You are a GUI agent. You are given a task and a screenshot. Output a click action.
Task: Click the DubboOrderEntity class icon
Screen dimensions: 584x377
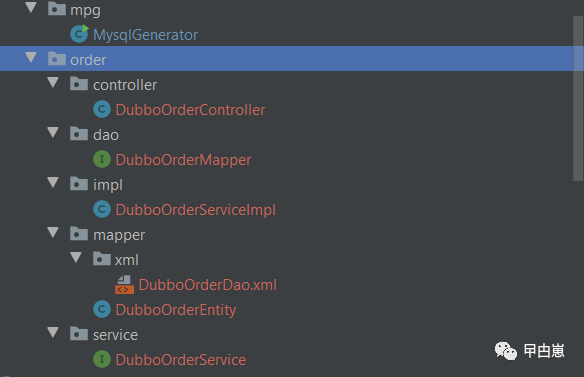102,309
